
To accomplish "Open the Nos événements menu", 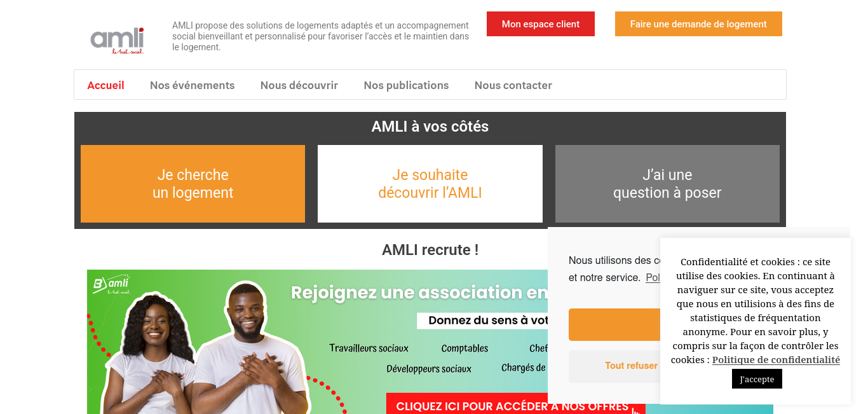I will tap(192, 85).
